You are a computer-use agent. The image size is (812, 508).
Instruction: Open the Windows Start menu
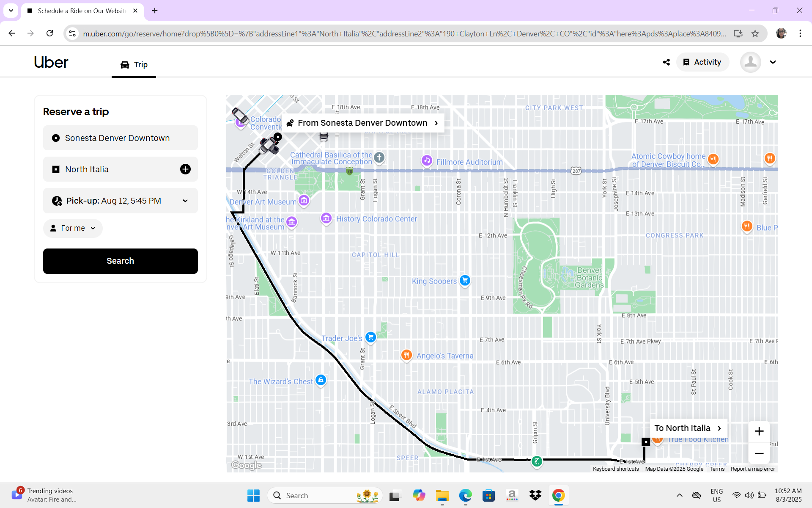tap(253, 495)
